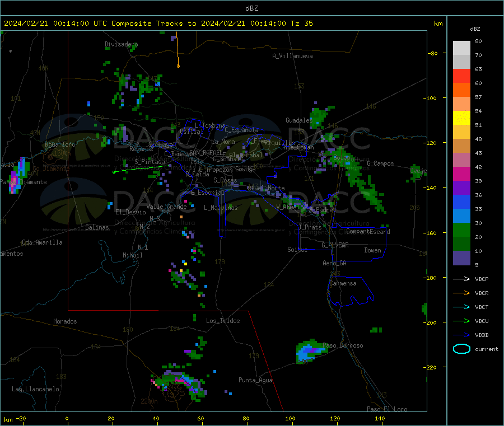
Task: Click the 'Paso_Barroso' map label
Action: [343, 345]
